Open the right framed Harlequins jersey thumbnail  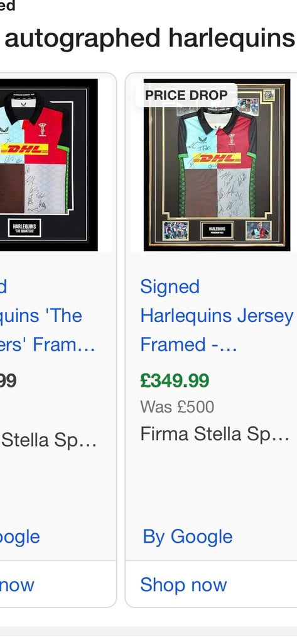tap(216, 164)
